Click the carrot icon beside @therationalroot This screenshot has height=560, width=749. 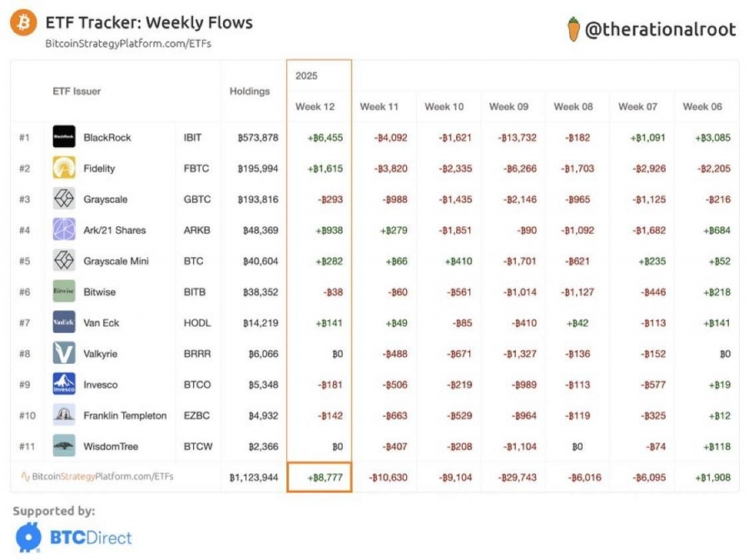click(x=573, y=29)
